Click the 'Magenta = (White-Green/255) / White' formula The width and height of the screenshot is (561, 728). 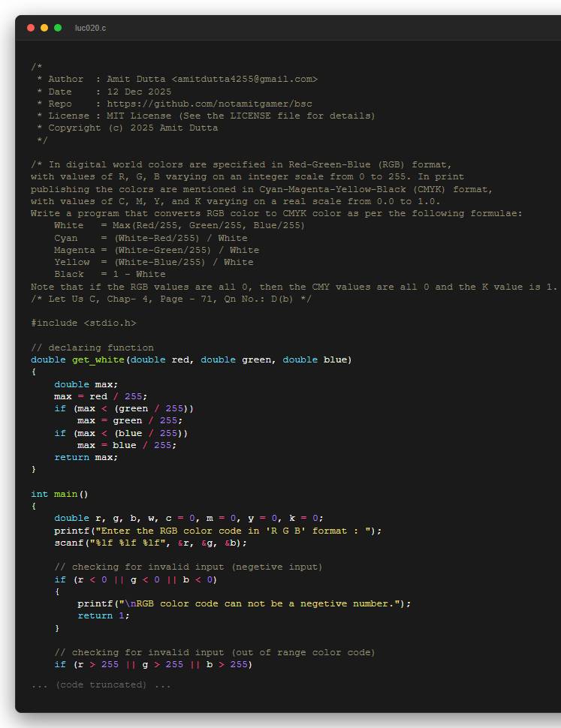(156, 250)
